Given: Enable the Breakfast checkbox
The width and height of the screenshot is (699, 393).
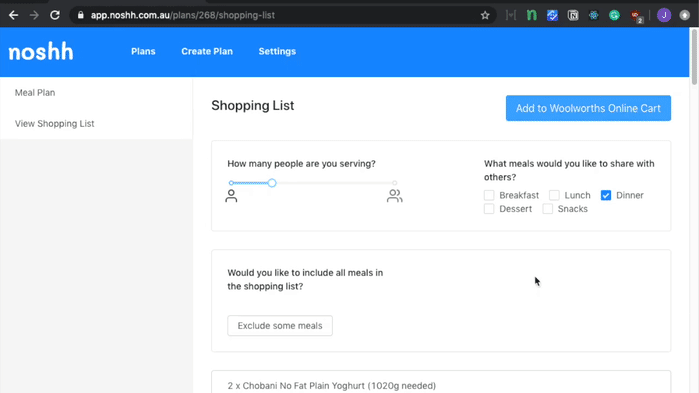Looking at the screenshot, I should coord(489,195).
